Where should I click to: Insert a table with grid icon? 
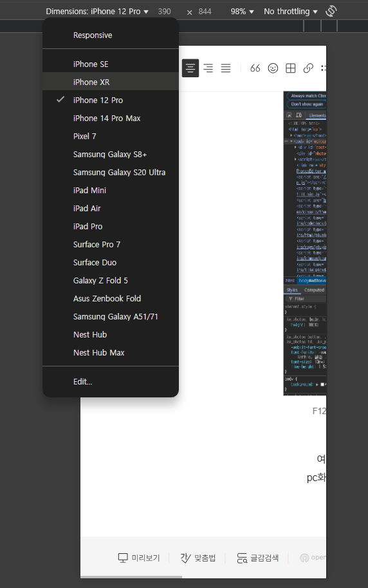(x=290, y=68)
